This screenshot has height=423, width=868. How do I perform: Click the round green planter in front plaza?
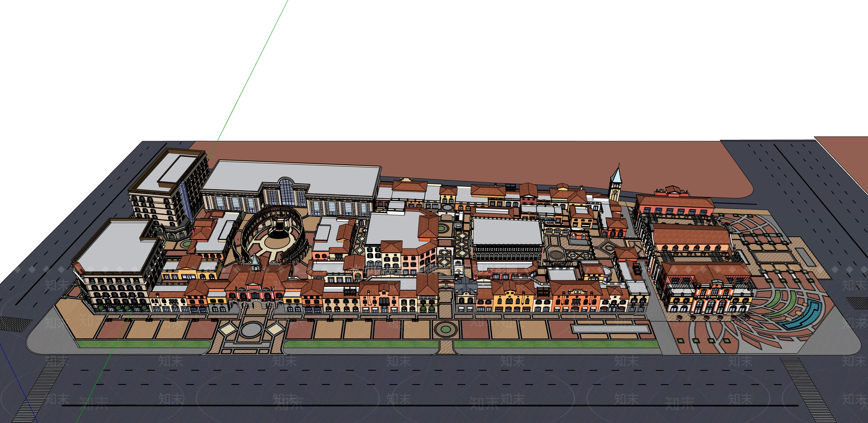click(x=445, y=329)
